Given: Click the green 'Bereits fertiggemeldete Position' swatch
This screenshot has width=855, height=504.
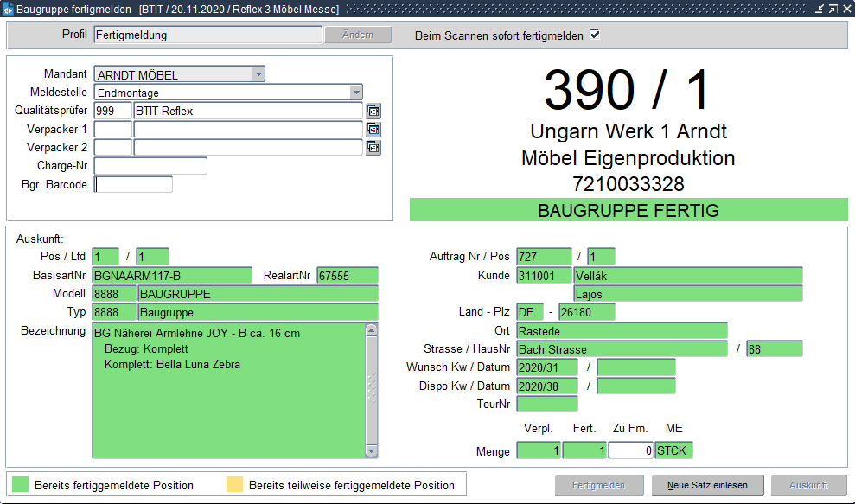Looking at the screenshot, I should coord(21,485).
